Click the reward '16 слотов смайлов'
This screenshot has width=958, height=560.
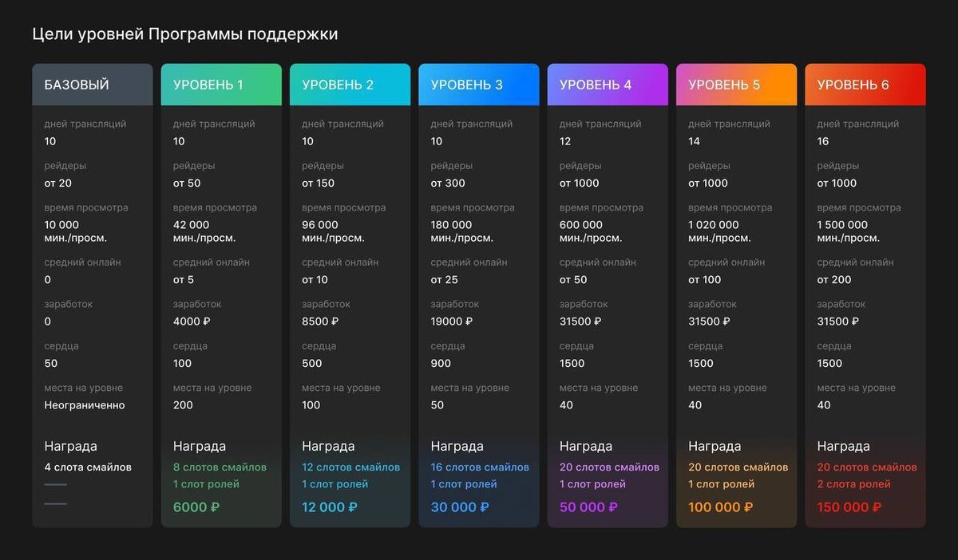coord(480,467)
